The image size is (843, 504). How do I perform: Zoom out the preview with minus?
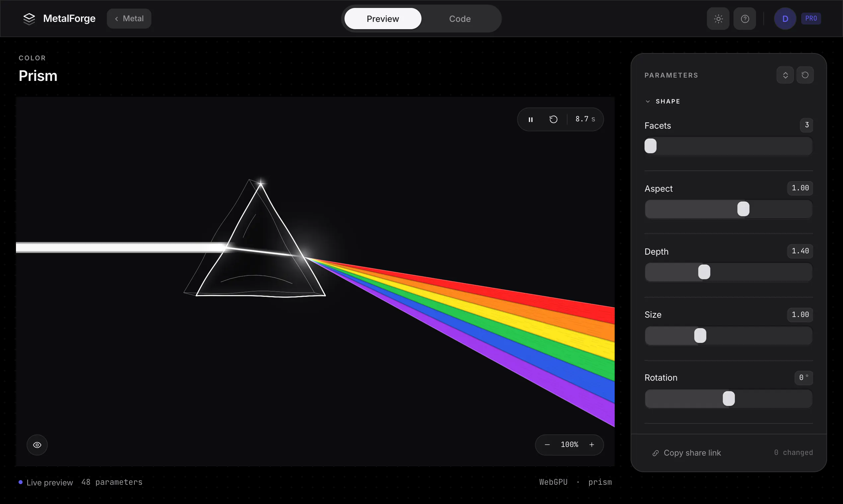(547, 445)
